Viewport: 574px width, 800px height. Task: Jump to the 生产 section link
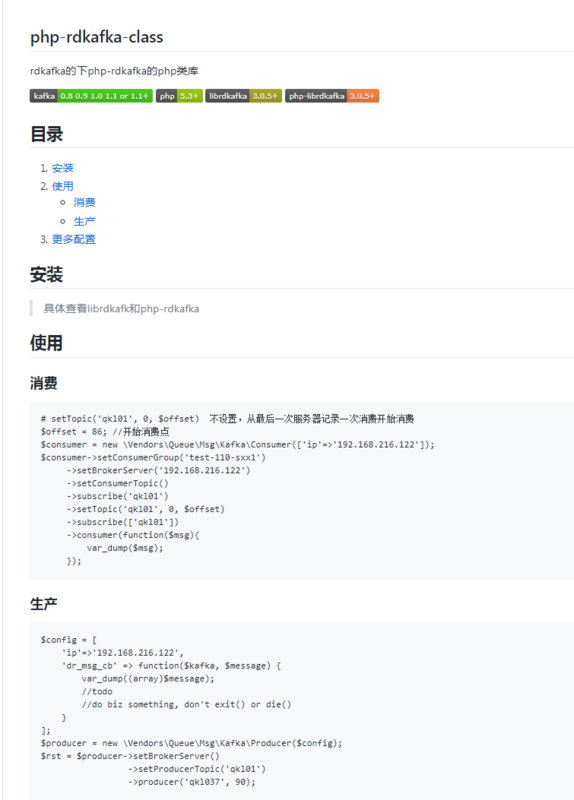click(84, 221)
